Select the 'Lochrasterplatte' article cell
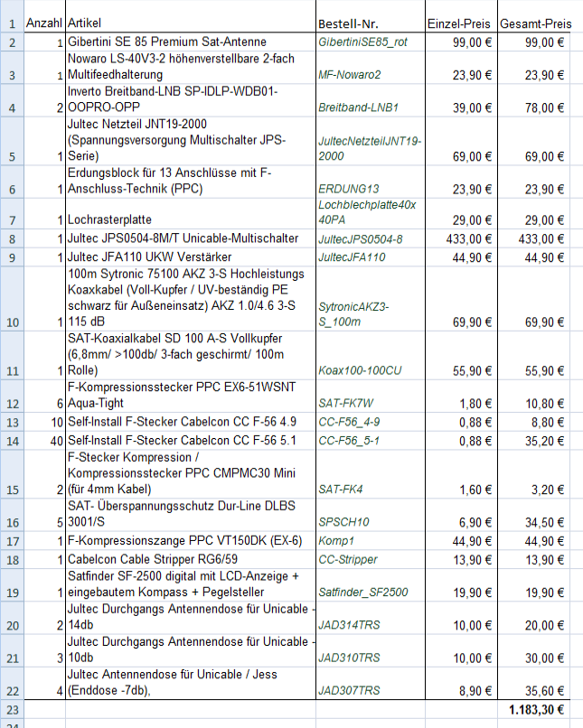583x728 pixels. click(190, 219)
